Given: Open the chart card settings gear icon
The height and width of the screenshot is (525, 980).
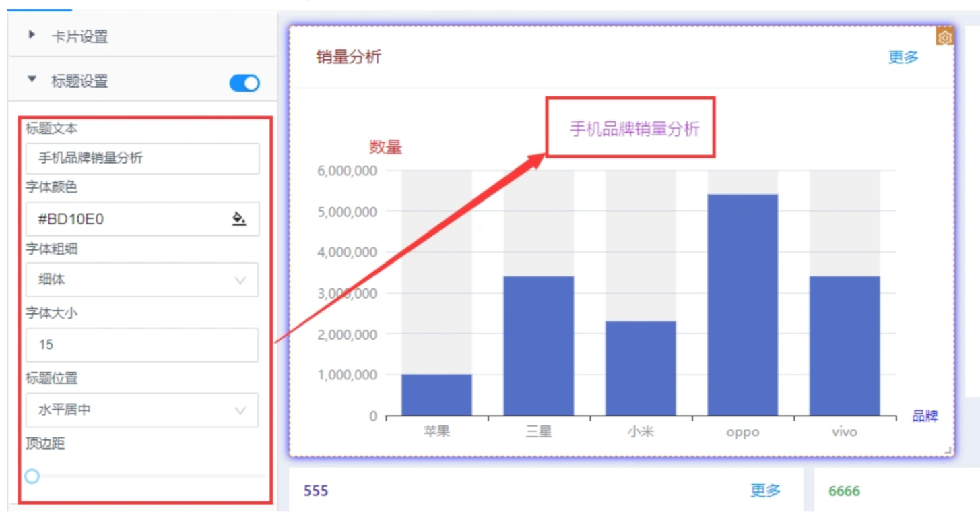Looking at the screenshot, I should (944, 38).
